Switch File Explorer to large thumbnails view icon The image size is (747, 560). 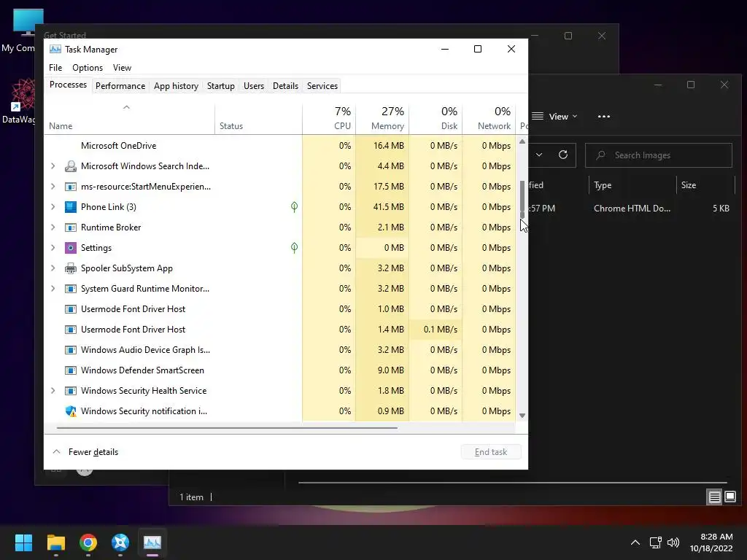tap(730, 497)
